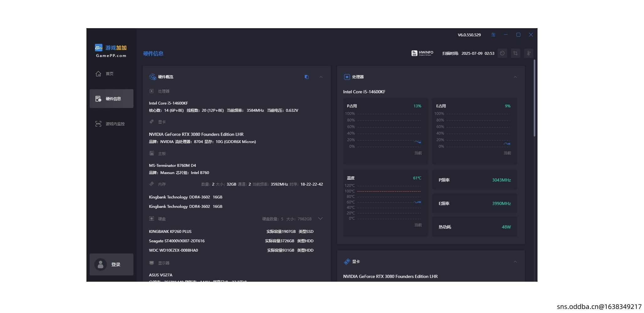Click the 9% E-core usage value

tap(508, 106)
